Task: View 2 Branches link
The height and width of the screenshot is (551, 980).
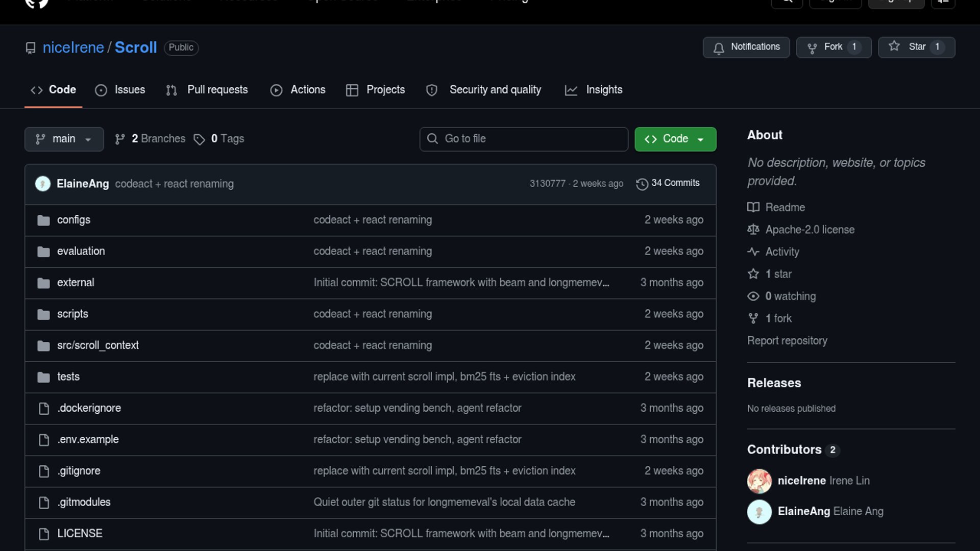Action: tap(150, 139)
